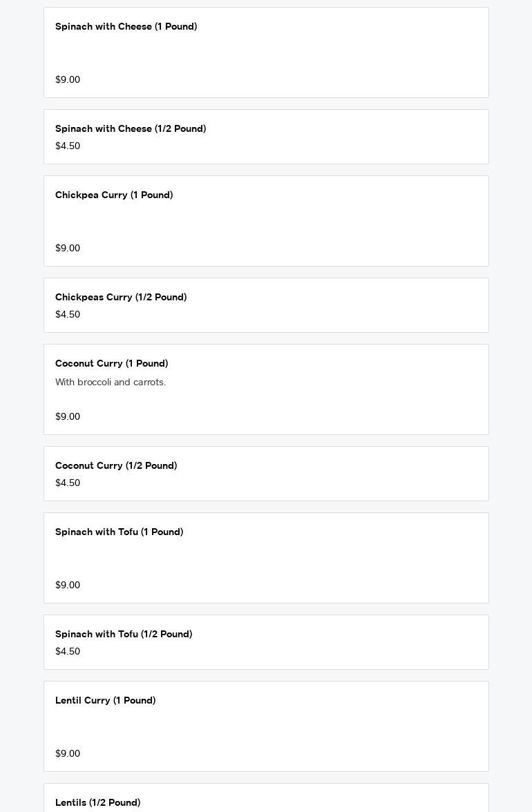Choose Spinach with Tofu (1/2 Pound) title
532x812 pixels.
[124, 635]
